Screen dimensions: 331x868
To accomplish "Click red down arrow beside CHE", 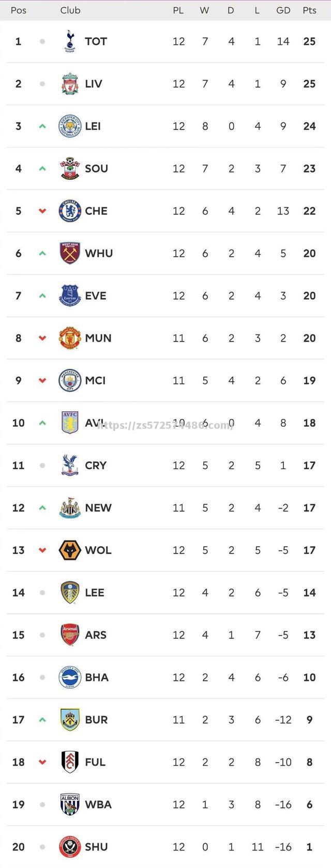I will [42, 211].
